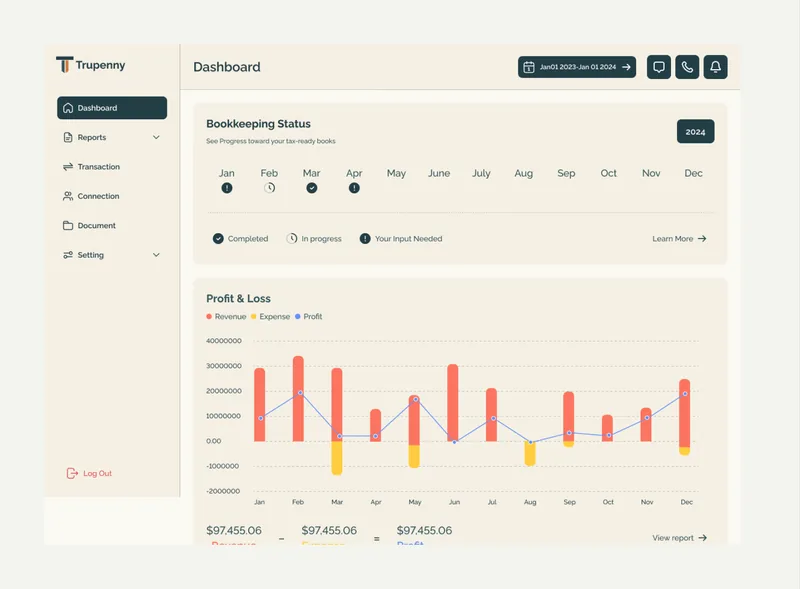Screen dimensions: 800x589
Task: Click the Feb revenue bar in chart
Action: coord(298,399)
